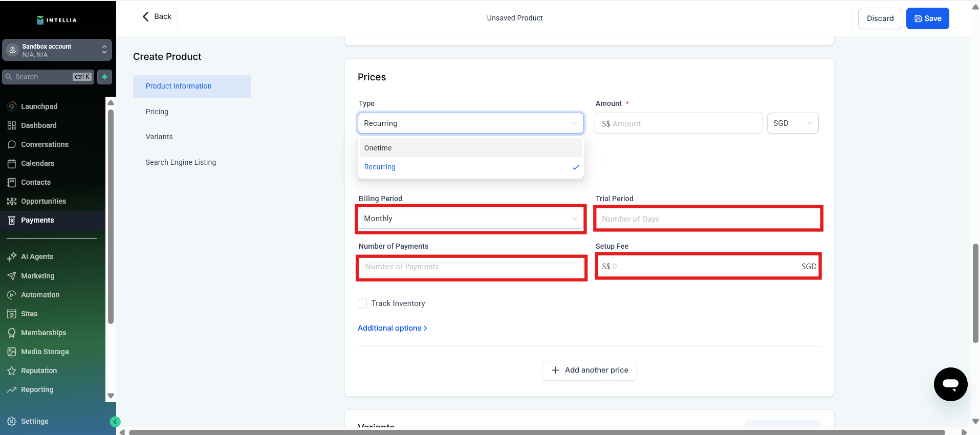Open the SGD currency dropdown
The height and width of the screenshot is (435, 980).
point(792,123)
